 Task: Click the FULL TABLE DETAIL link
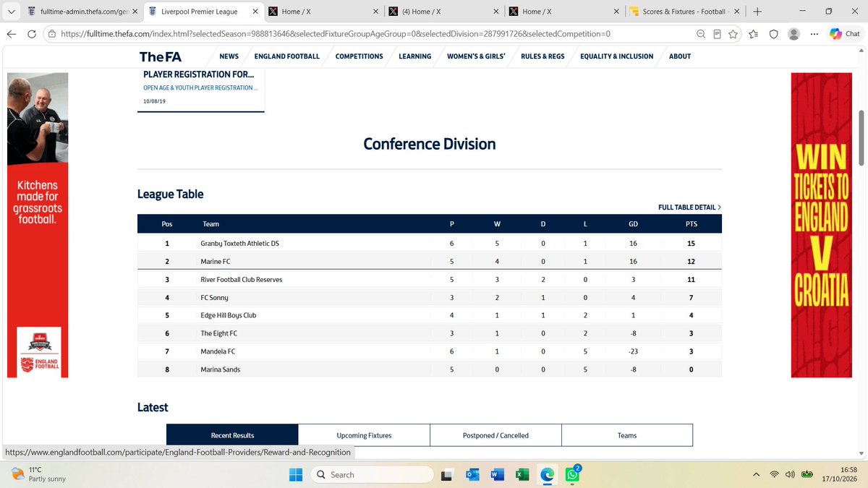point(689,207)
